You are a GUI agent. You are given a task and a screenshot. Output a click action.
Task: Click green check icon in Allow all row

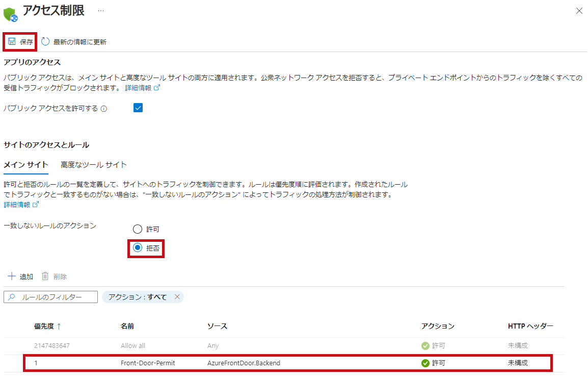coord(425,345)
